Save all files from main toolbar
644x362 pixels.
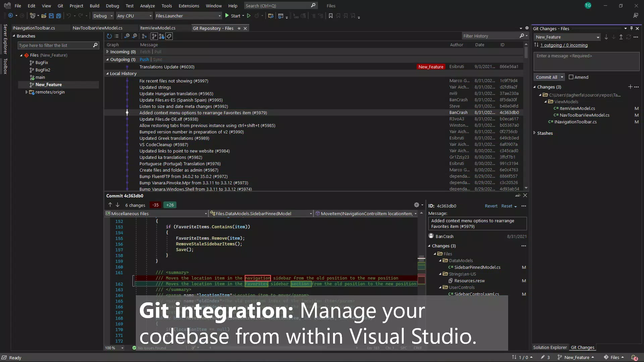click(x=58, y=16)
